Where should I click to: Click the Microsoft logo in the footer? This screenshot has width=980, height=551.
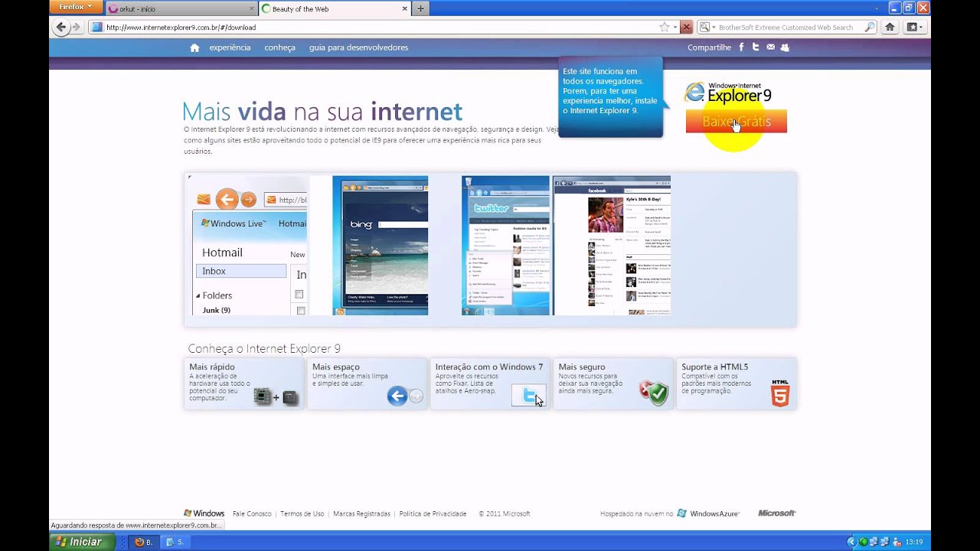[x=777, y=514]
